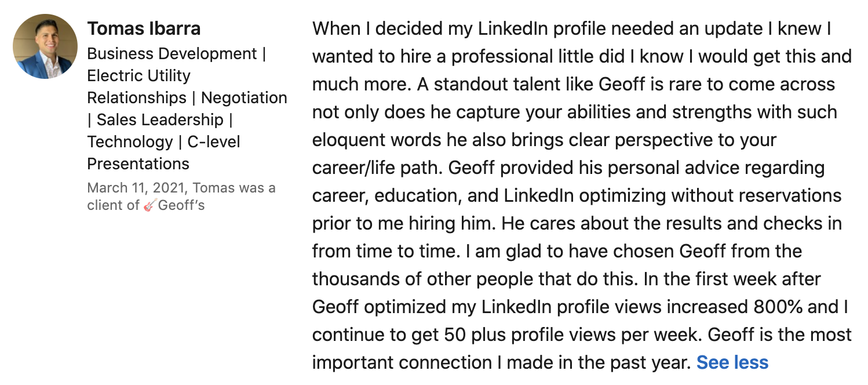Viewport: 868px width, 385px height.
Task: Click the Tomas Ibarra name link
Action: point(144,28)
